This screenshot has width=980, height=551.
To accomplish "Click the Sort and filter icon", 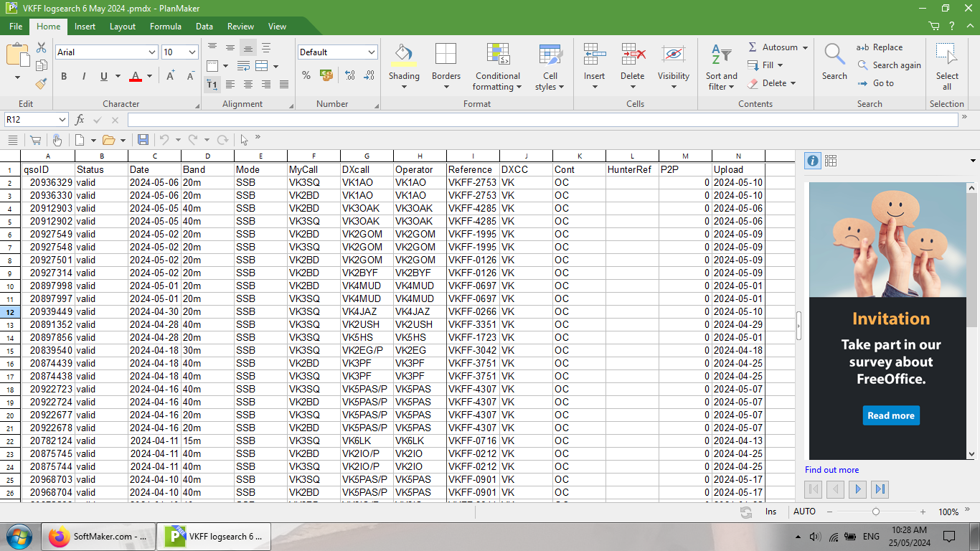I will pos(721,55).
